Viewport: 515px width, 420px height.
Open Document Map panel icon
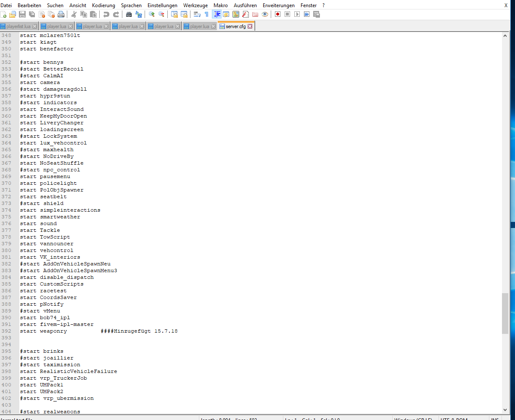point(236,14)
